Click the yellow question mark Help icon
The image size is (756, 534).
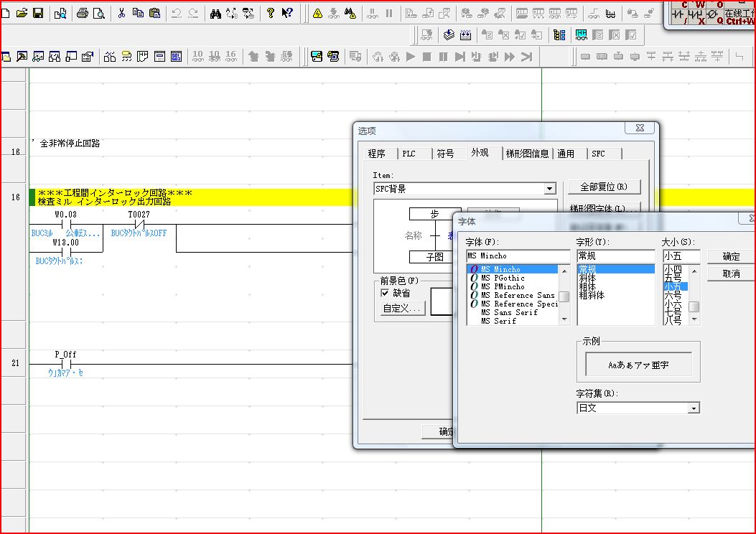[x=271, y=13]
